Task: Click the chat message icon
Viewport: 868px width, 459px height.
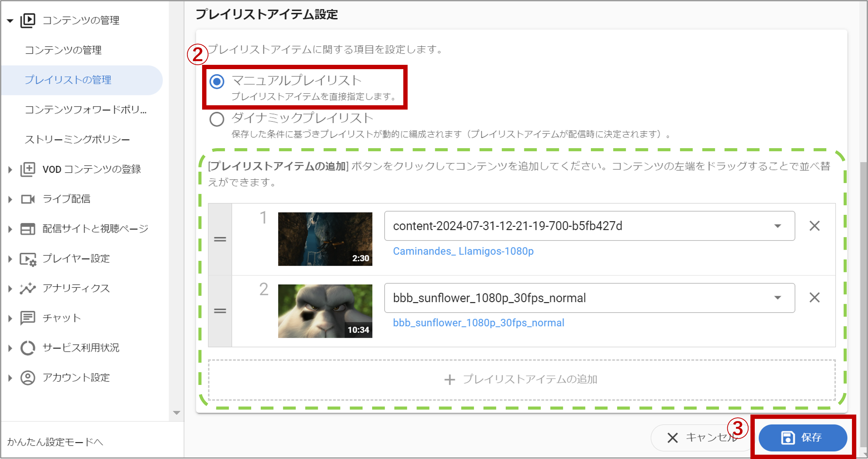Action: tap(28, 318)
